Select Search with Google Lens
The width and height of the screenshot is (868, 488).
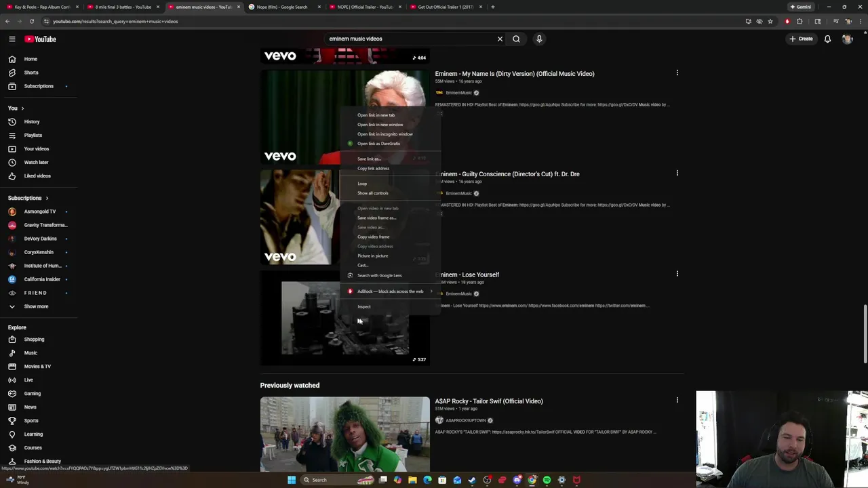pos(391,275)
